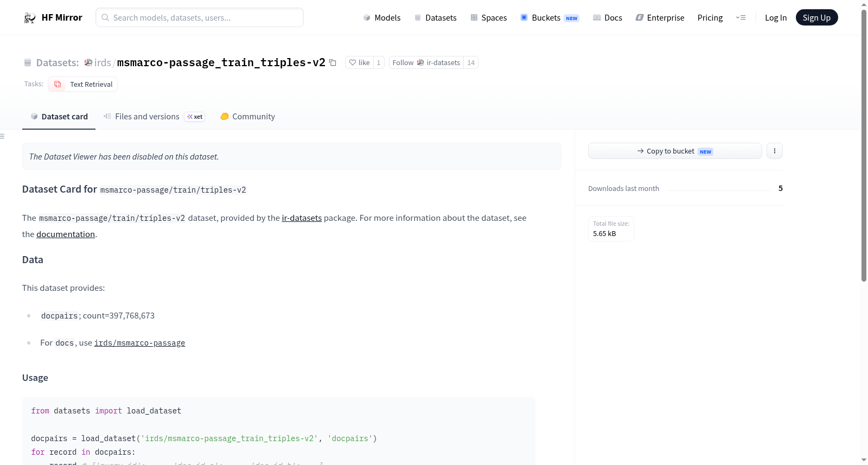The image size is (868, 465).
Task: Open the ir-datasets package link
Action: coord(302,218)
